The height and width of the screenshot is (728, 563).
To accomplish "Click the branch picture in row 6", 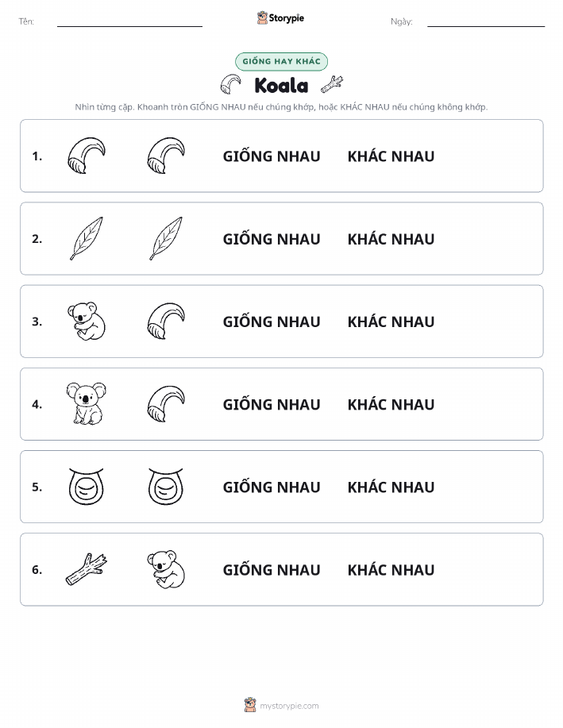I will point(87,569).
